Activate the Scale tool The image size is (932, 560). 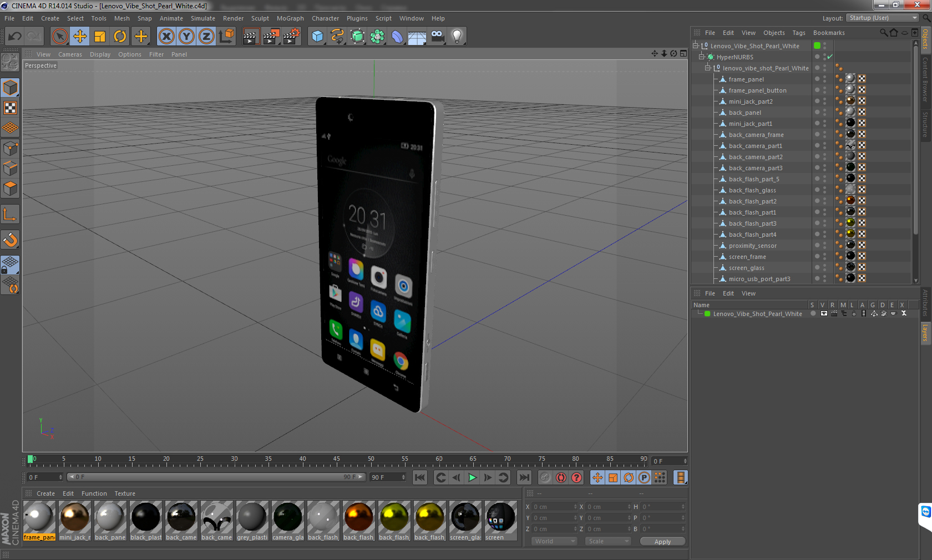100,37
